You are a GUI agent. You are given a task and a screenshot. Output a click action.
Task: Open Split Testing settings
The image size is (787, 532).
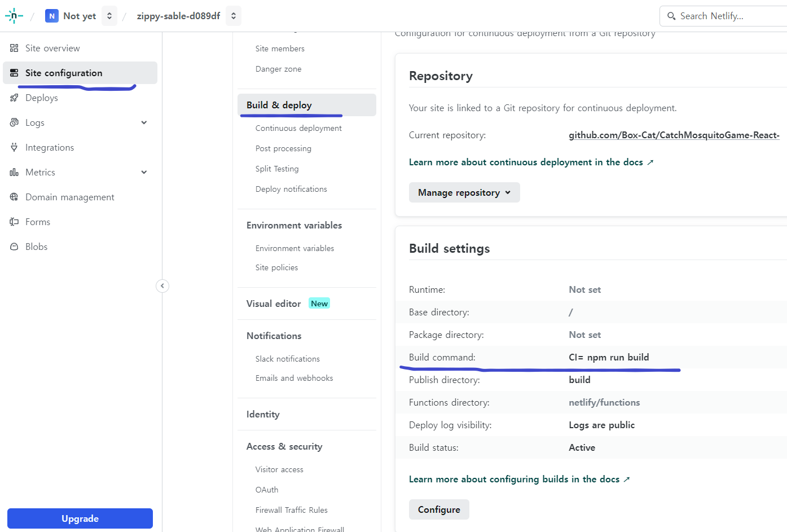click(277, 169)
